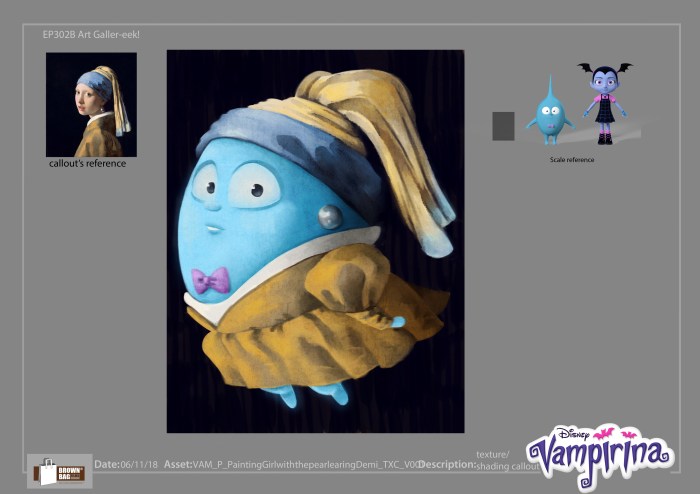Click the pearl earring on Demi
Viewport: 700px width, 494px height.
pyautogui.click(x=330, y=216)
